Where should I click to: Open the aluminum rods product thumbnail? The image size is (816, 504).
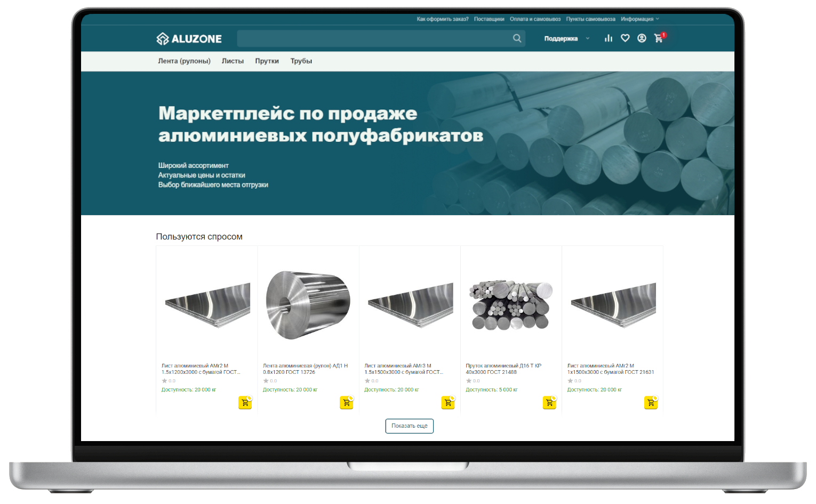click(511, 306)
